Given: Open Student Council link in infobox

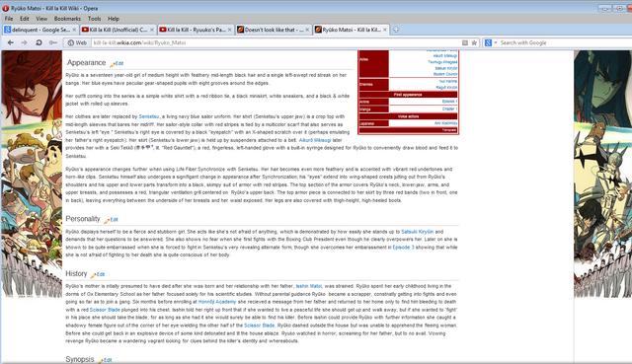Looking at the screenshot, I should (x=445, y=74).
